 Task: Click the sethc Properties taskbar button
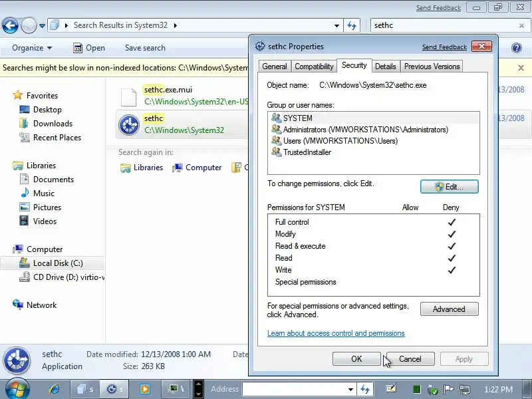click(x=114, y=389)
